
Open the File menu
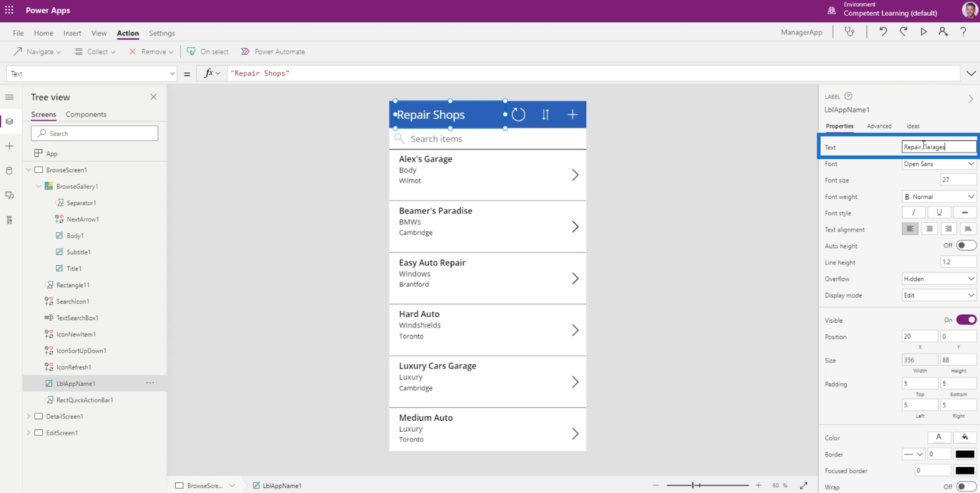click(x=18, y=33)
